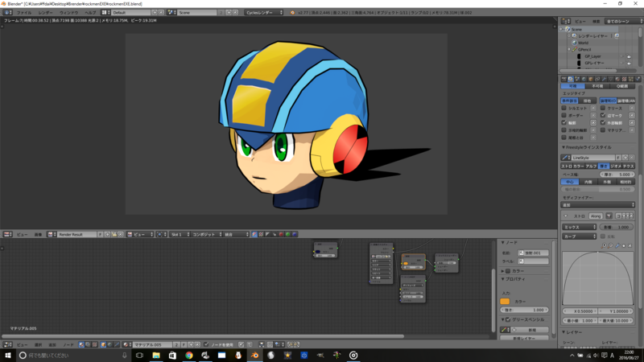Collapse the Freestyleラインスタイル panel
The height and width of the screenshot is (362, 644).
coord(563,147)
